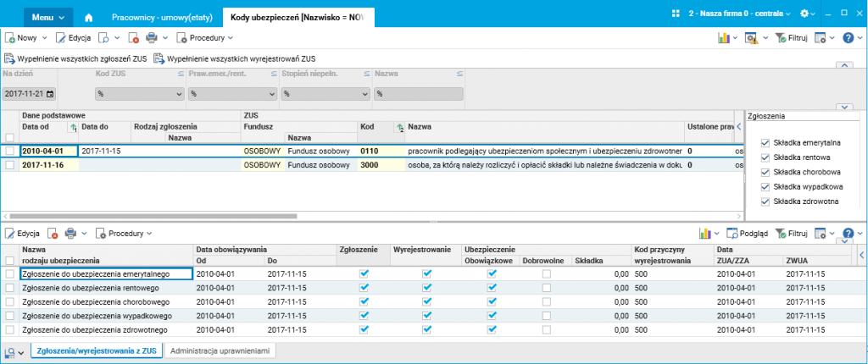Uncheck the Składka emerytalna checkbox
The height and width of the screenshot is (364, 868).
pyautogui.click(x=766, y=142)
